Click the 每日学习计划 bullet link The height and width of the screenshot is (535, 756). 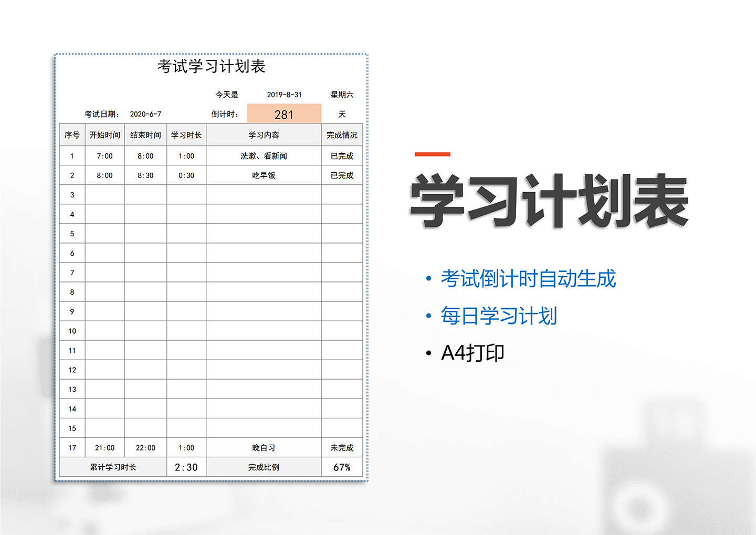click(500, 316)
